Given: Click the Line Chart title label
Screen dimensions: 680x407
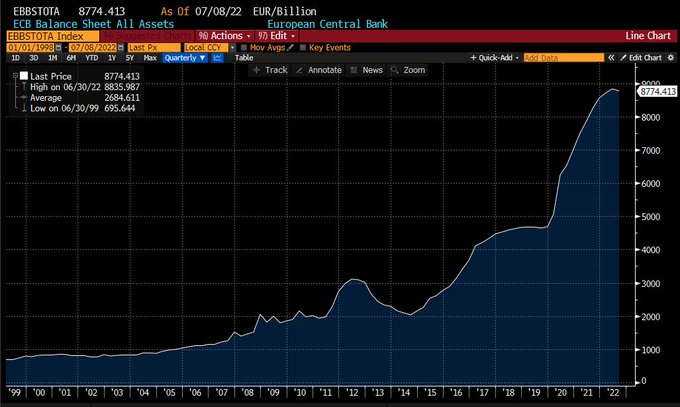Looking at the screenshot, I should coord(648,36).
